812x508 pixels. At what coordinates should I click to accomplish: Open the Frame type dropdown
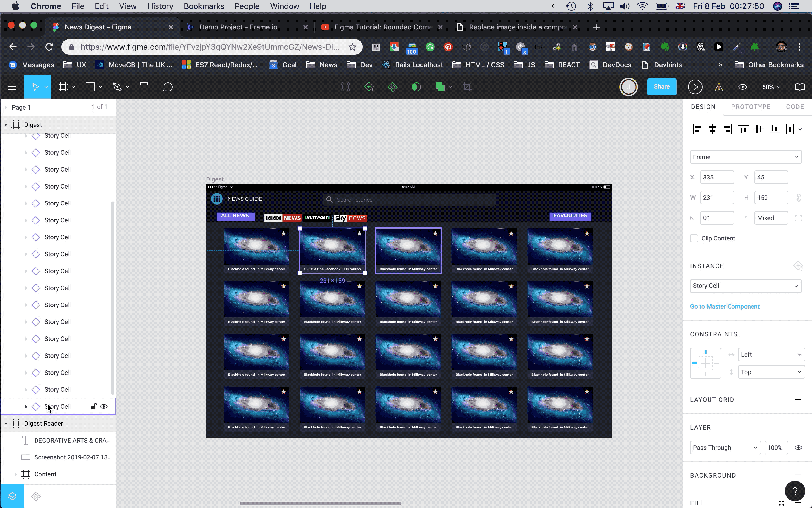point(745,157)
